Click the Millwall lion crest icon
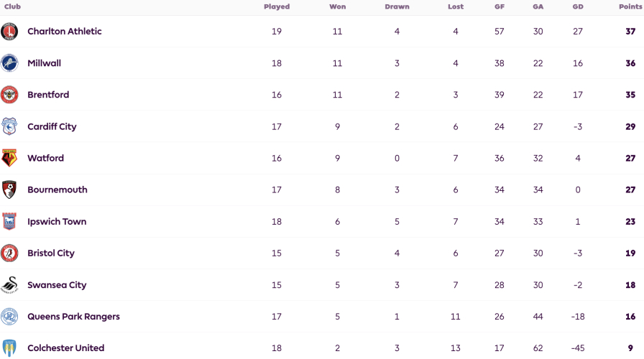This screenshot has height=359, width=644. (9, 63)
